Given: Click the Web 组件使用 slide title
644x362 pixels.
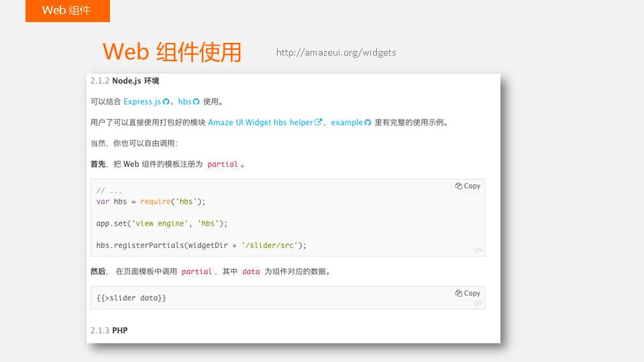Looking at the screenshot, I should pyautogui.click(x=172, y=52).
